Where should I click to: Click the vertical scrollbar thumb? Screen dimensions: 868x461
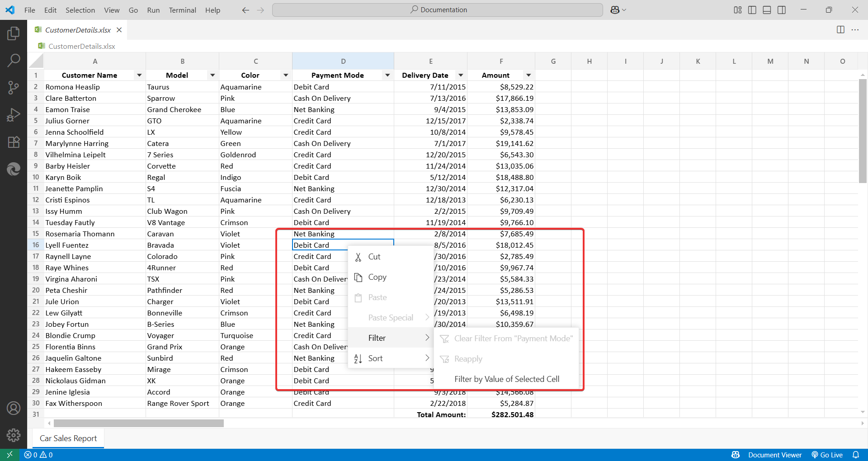click(x=863, y=131)
